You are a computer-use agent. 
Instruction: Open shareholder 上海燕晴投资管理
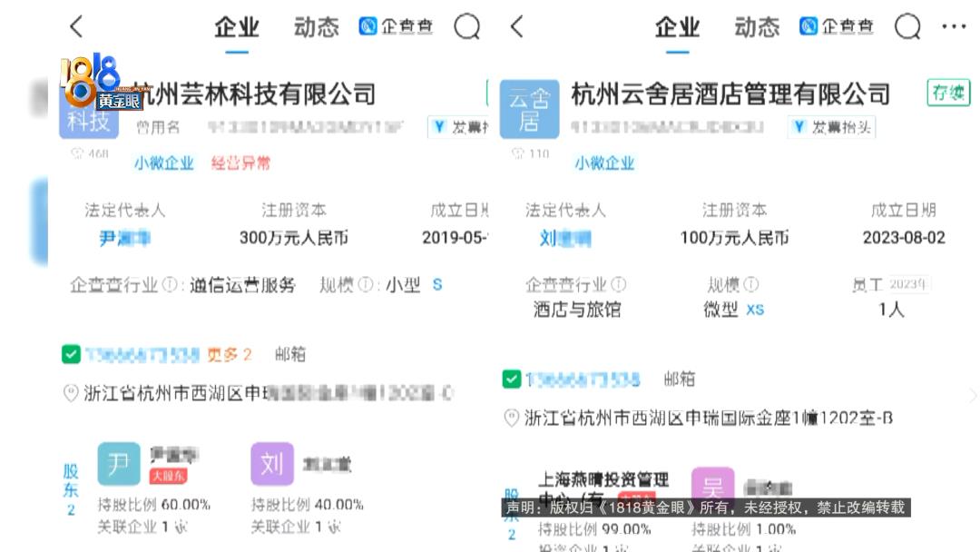pos(603,488)
